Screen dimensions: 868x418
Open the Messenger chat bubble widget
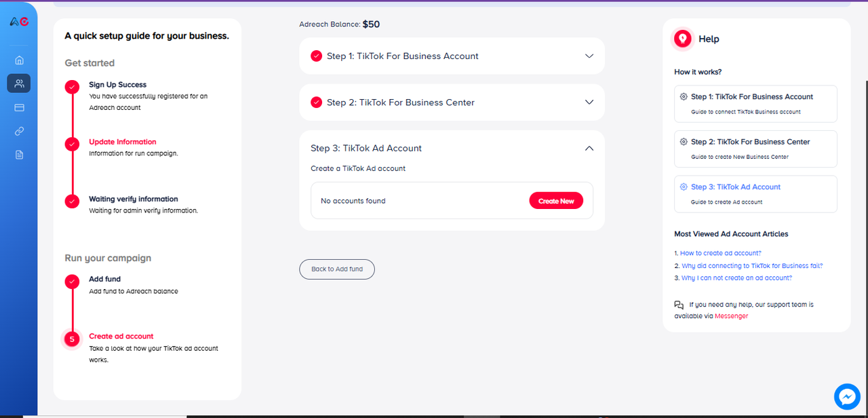pos(847,397)
